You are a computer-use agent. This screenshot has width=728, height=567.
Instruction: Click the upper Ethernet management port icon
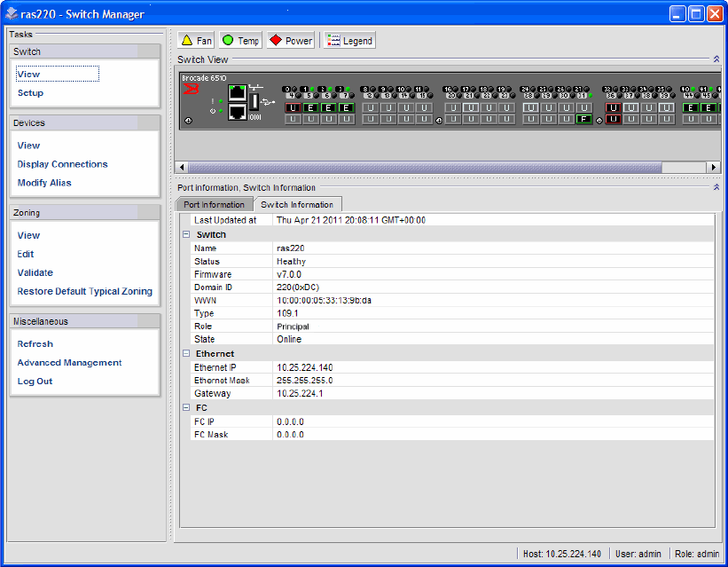coord(237,92)
